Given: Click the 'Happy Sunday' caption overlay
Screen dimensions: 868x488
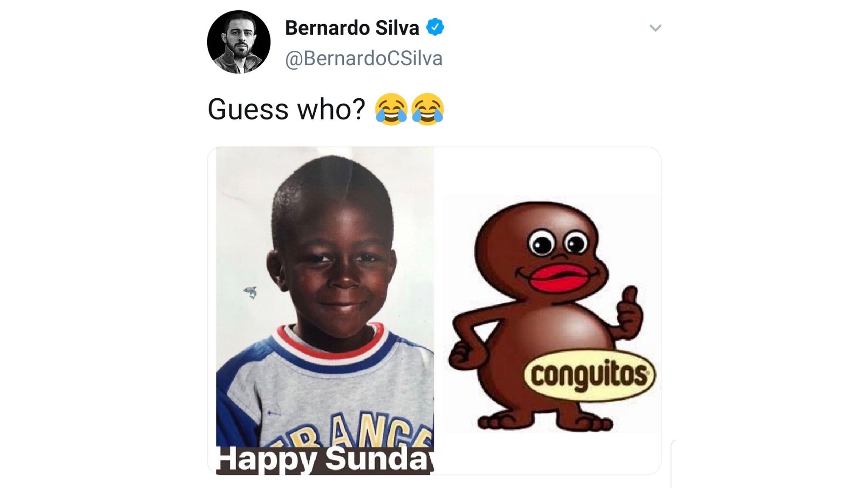Looking at the screenshot, I should tap(325, 460).
